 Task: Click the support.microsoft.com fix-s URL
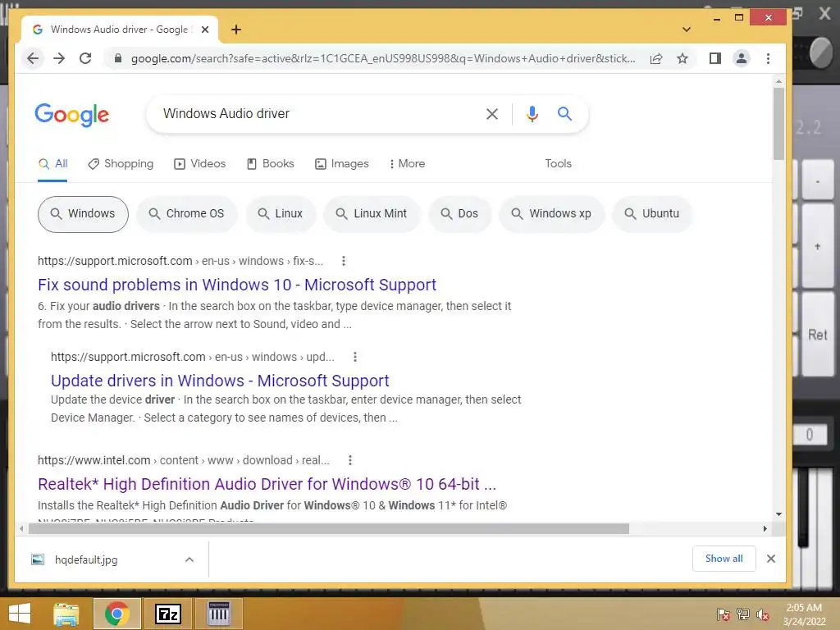pyautogui.click(x=180, y=262)
